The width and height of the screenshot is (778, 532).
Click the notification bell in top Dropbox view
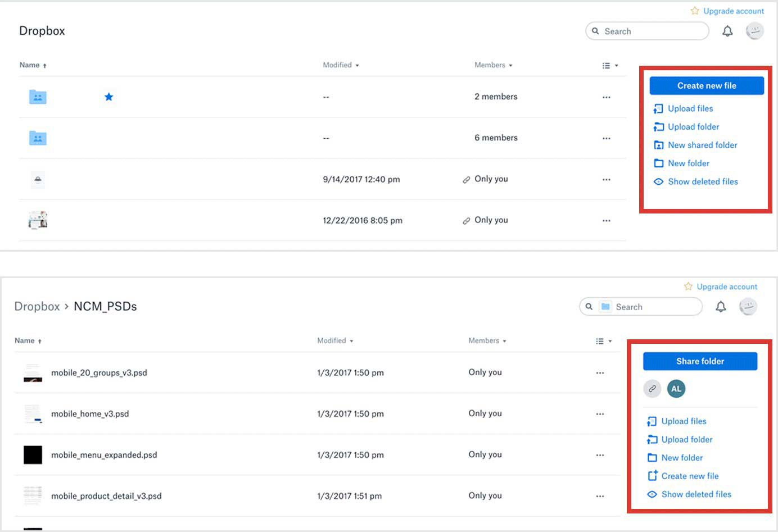727,31
